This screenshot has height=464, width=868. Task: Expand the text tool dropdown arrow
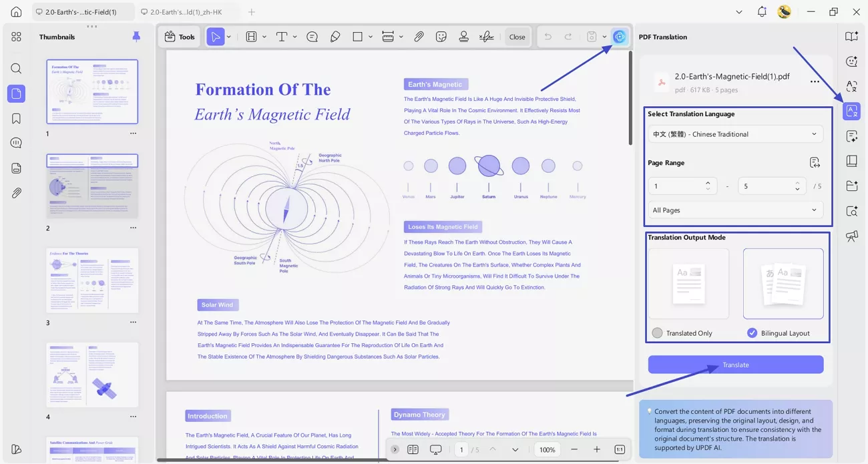point(295,37)
